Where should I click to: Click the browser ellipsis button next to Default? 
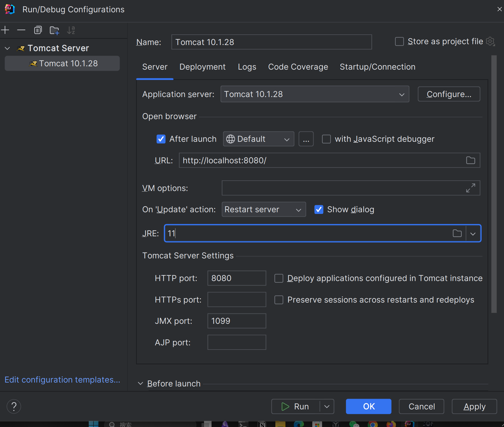pyautogui.click(x=306, y=139)
